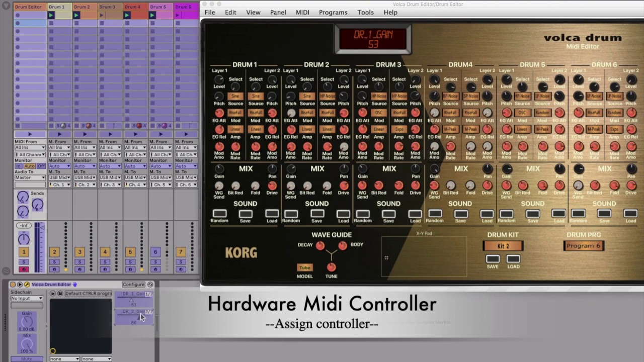The image size is (644, 362).
Task: Open the Tools menu
Action: click(365, 12)
